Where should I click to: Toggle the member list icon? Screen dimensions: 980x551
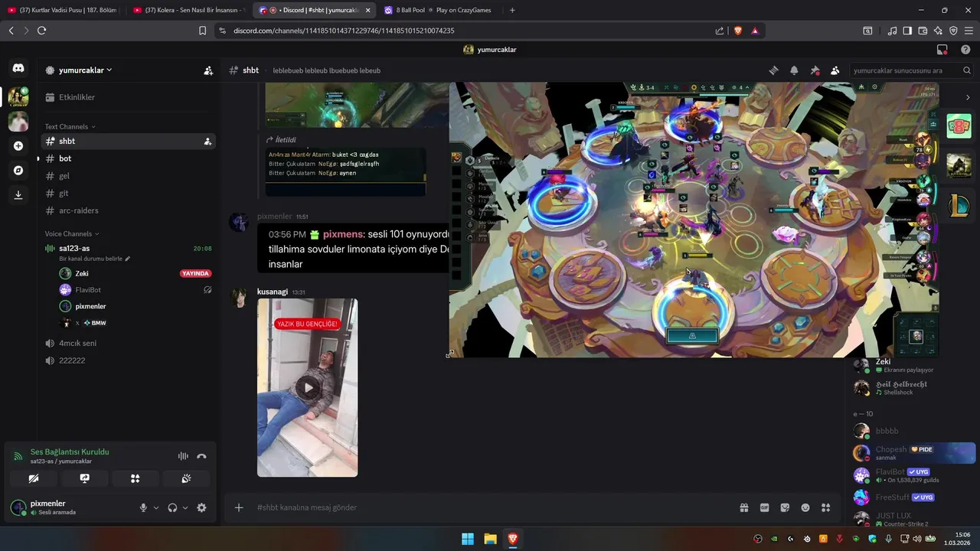[835, 70]
